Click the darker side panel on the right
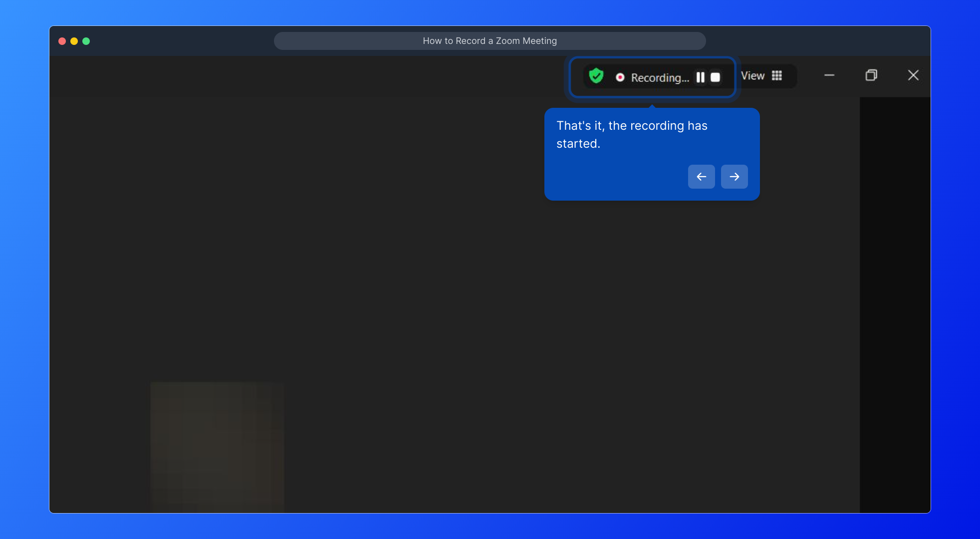Image resolution: width=980 pixels, height=539 pixels. coord(895,304)
